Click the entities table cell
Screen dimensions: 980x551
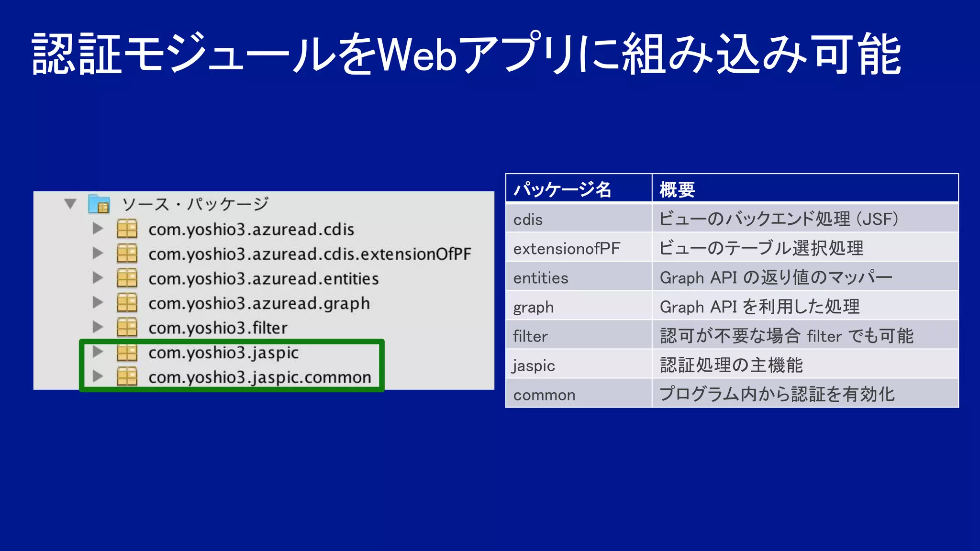(x=579, y=277)
